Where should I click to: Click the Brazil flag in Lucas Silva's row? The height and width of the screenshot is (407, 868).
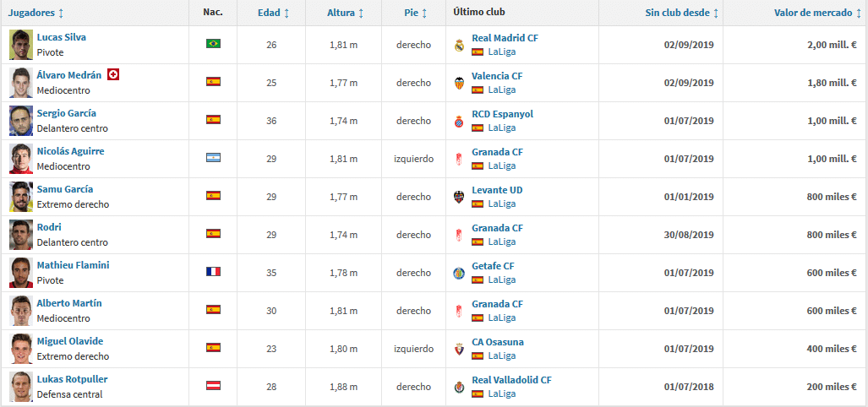(x=213, y=43)
